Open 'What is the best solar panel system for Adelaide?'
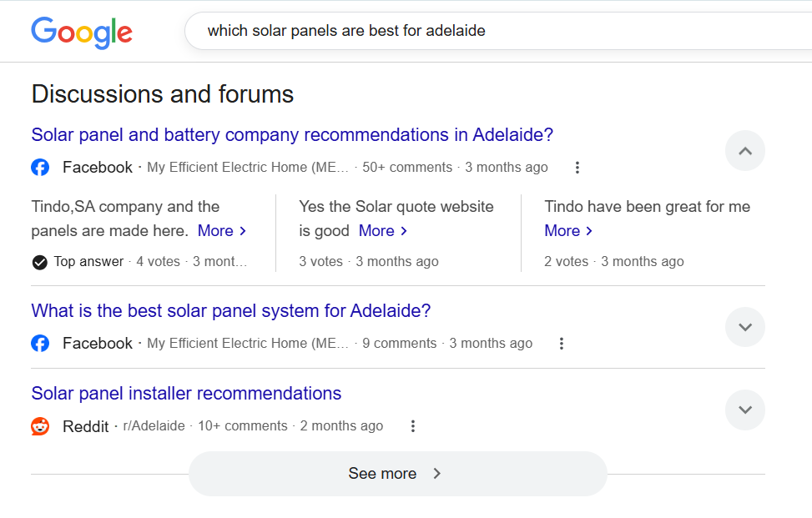 coord(231,310)
